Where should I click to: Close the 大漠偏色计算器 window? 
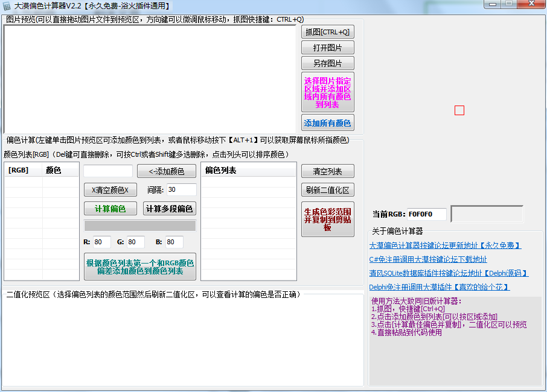click(531, 4)
